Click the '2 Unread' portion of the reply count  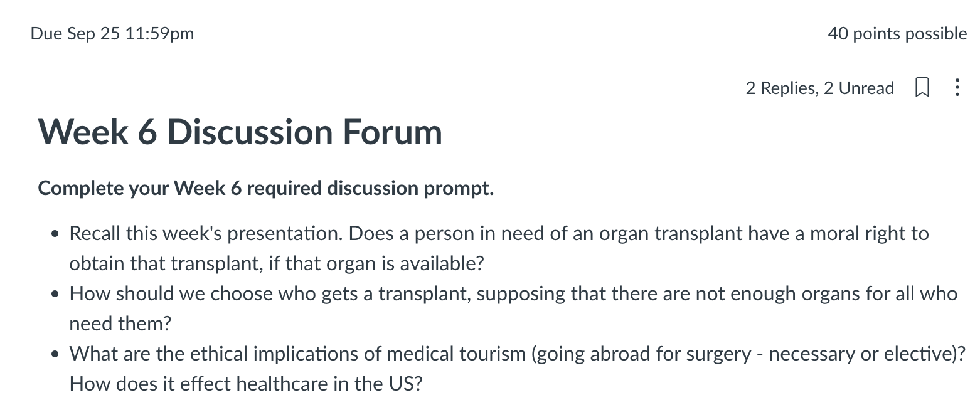click(x=859, y=88)
